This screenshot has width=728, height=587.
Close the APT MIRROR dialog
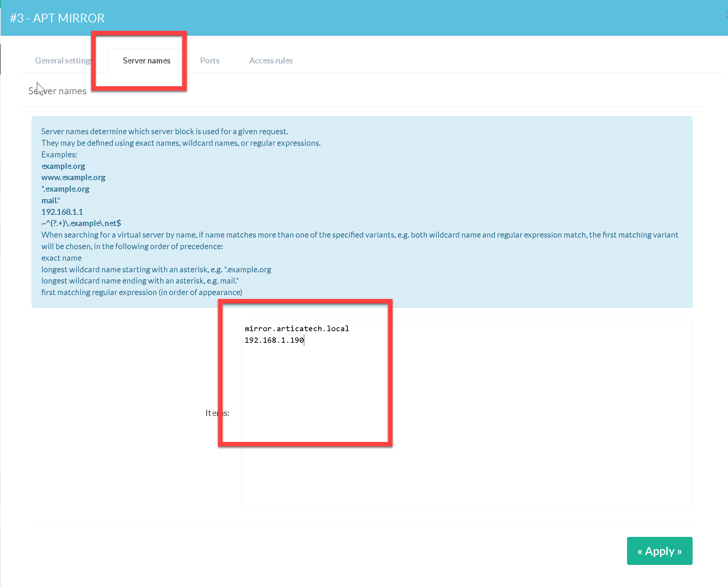tap(726, 15)
